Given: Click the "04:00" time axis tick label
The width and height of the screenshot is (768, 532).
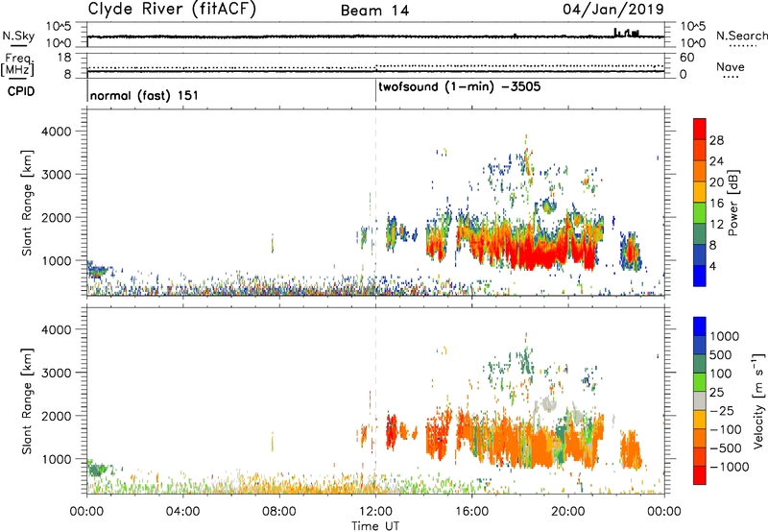Looking at the screenshot, I should [182, 512].
